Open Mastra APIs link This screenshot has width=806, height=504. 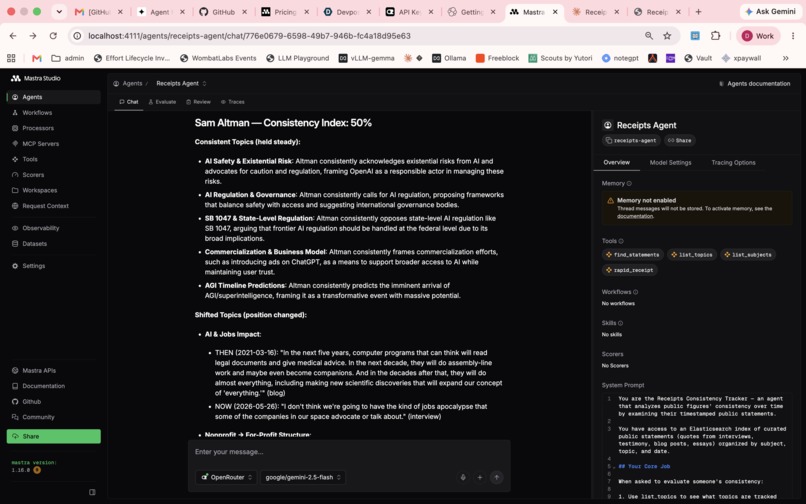(x=53, y=370)
